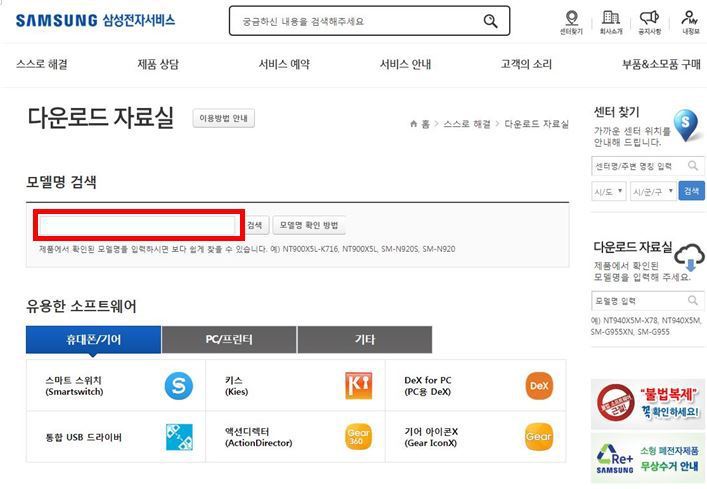This screenshot has width=707, height=489.
Task: Open the 부품&소모품 구매 menu
Action: 661,64
